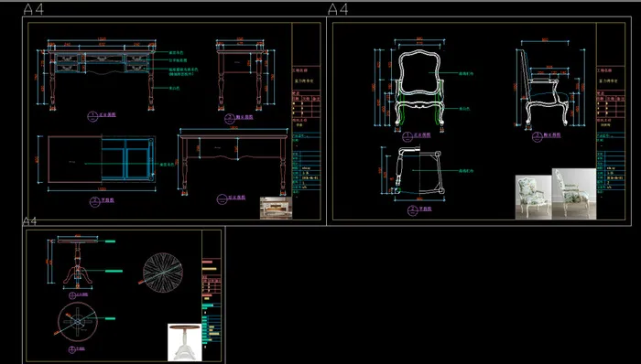Select the desk rear elevation view marker circle

tap(222, 199)
